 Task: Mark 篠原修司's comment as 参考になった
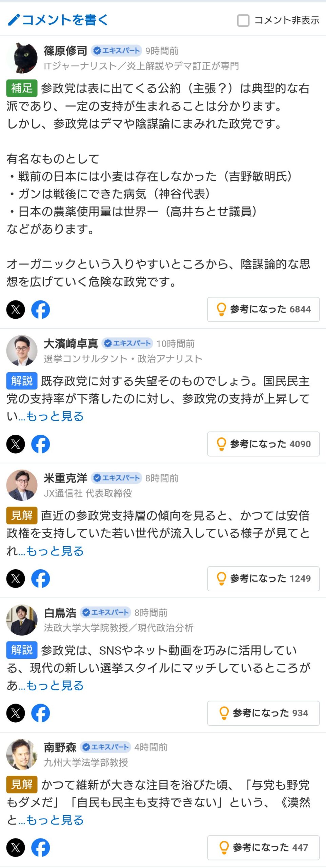click(263, 309)
